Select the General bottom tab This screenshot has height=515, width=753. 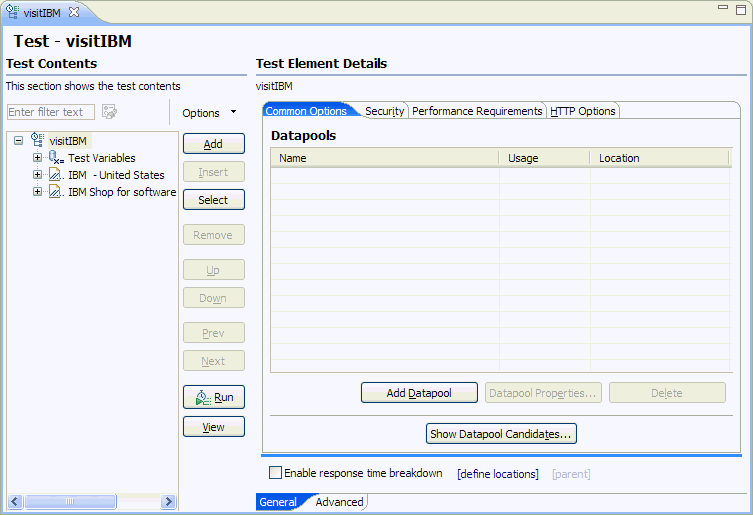[278, 502]
